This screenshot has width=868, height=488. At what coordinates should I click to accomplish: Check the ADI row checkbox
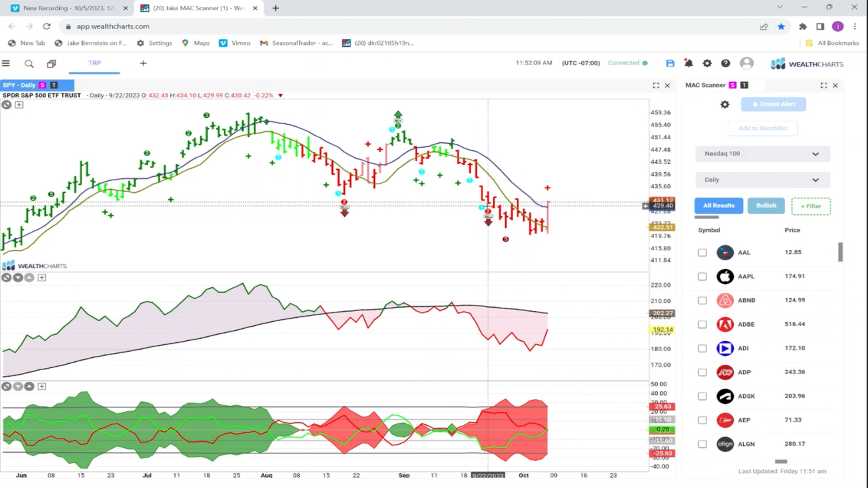pyautogui.click(x=702, y=348)
